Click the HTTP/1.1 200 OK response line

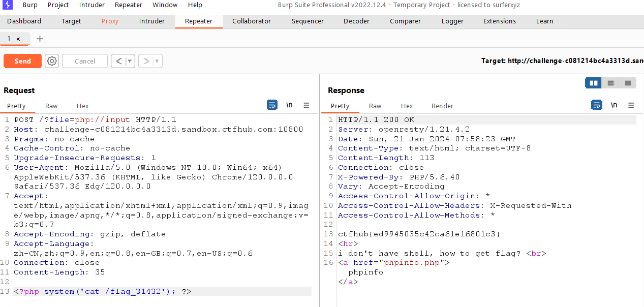point(376,120)
